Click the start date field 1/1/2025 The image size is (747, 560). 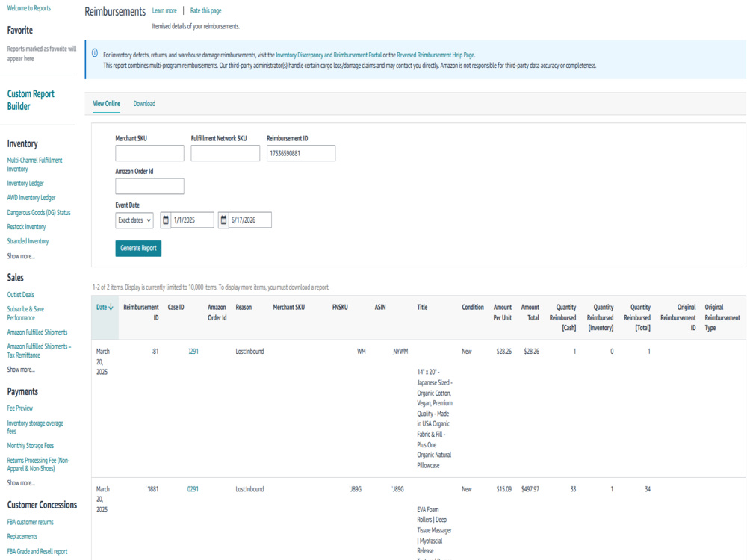click(x=193, y=220)
